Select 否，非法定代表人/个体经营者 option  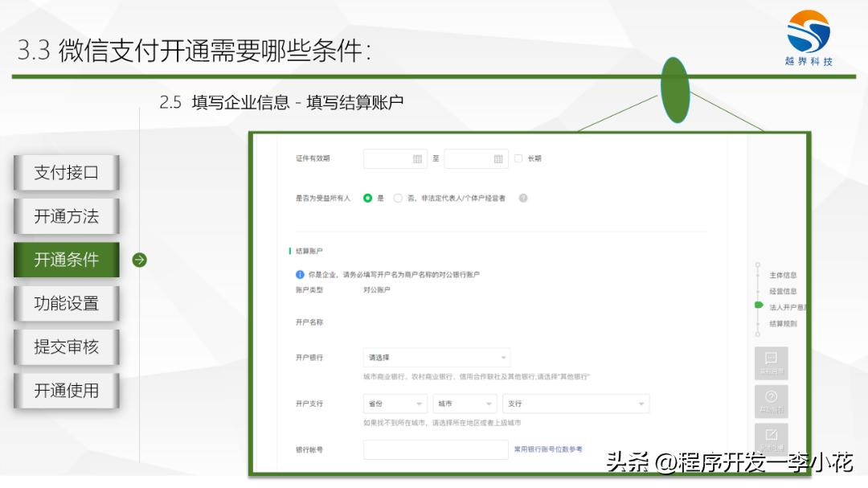397,196
